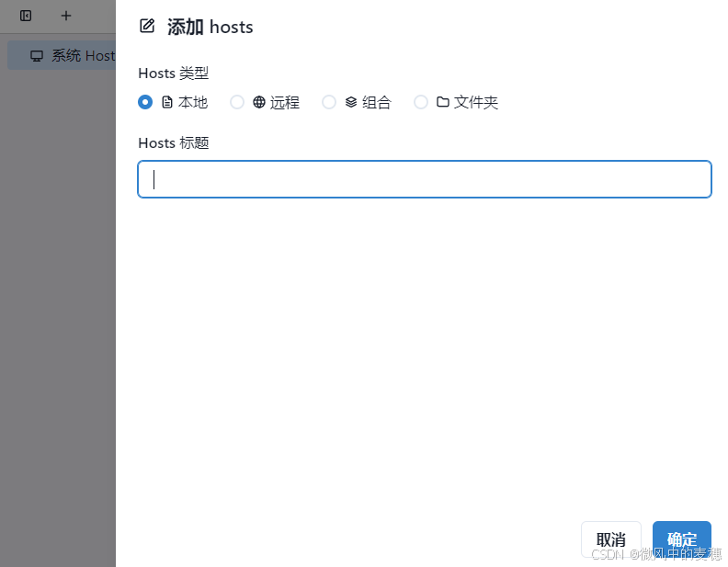Choose the 远程 text label option

pos(285,102)
